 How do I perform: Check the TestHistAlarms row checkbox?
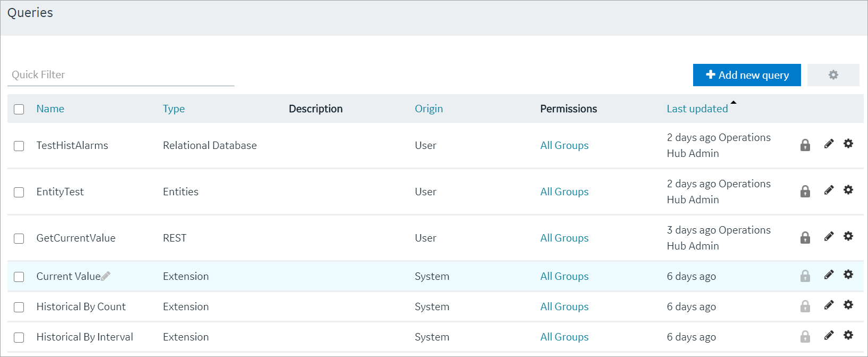pyautogui.click(x=19, y=146)
